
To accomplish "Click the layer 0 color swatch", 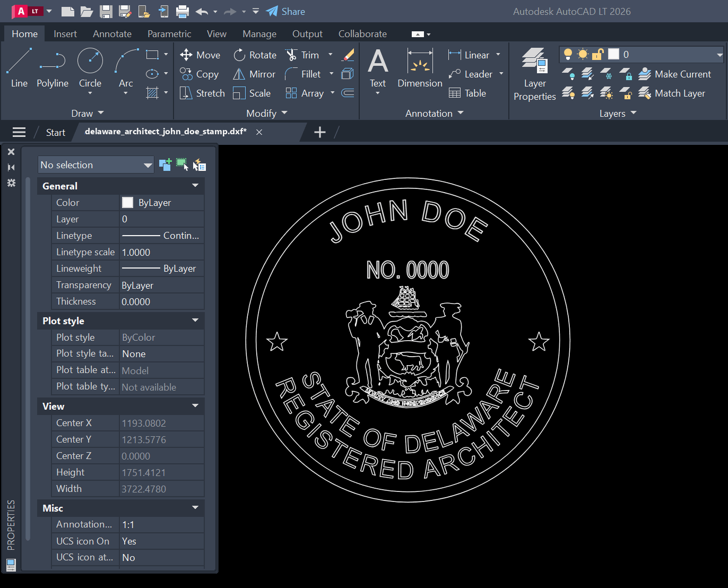I will click(x=613, y=54).
